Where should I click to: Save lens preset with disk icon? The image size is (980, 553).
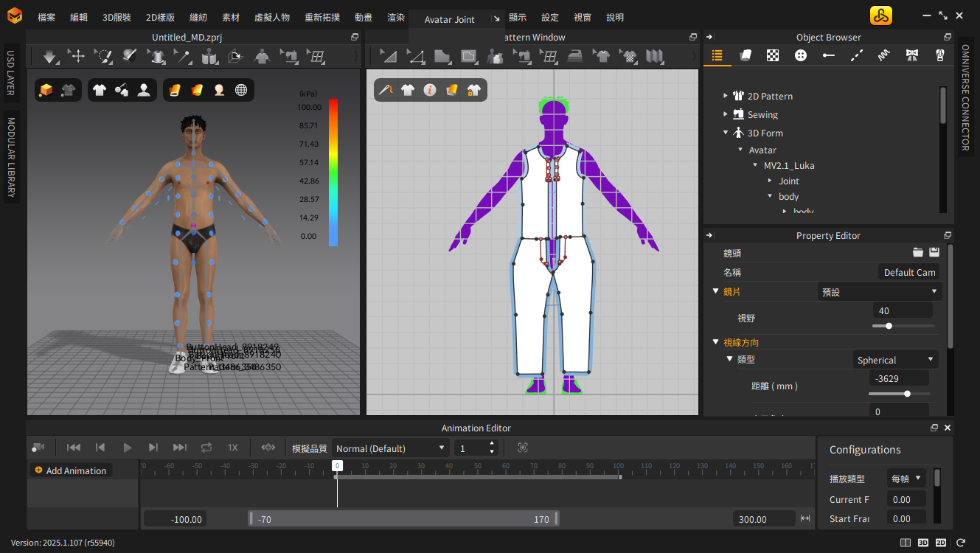(934, 252)
